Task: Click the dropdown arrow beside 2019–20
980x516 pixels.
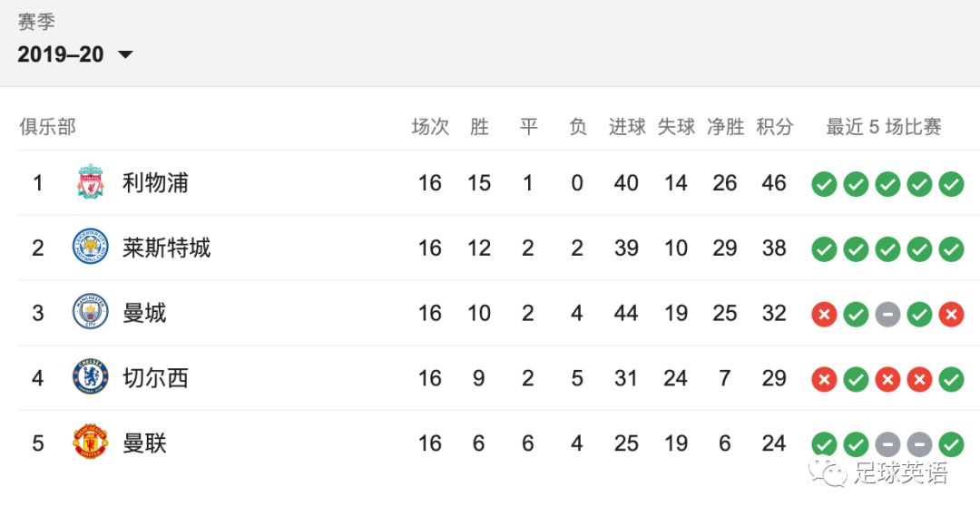Action: pos(125,54)
